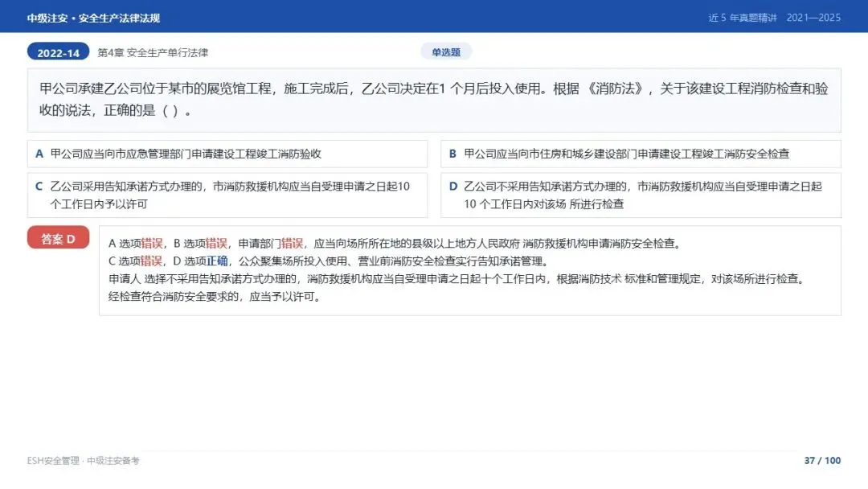
Task: Click the header title 中级注安·安全生产法律法规
Action: (93, 18)
